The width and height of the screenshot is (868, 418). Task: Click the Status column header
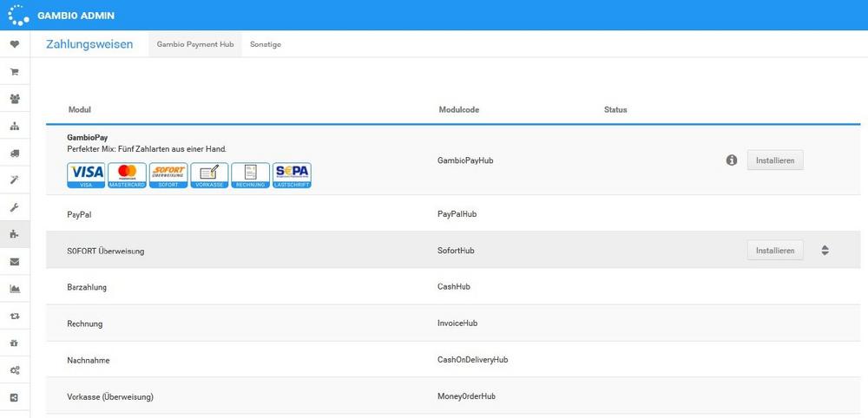(615, 109)
